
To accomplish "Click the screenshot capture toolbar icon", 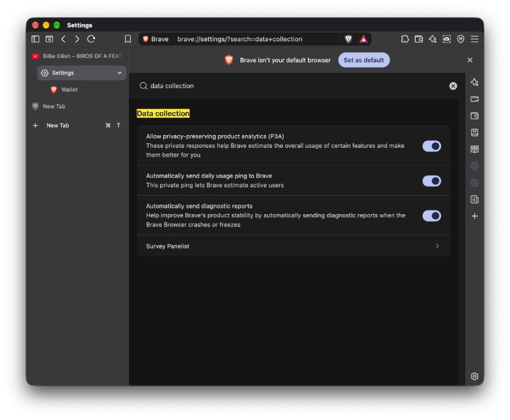I will [x=447, y=39].
